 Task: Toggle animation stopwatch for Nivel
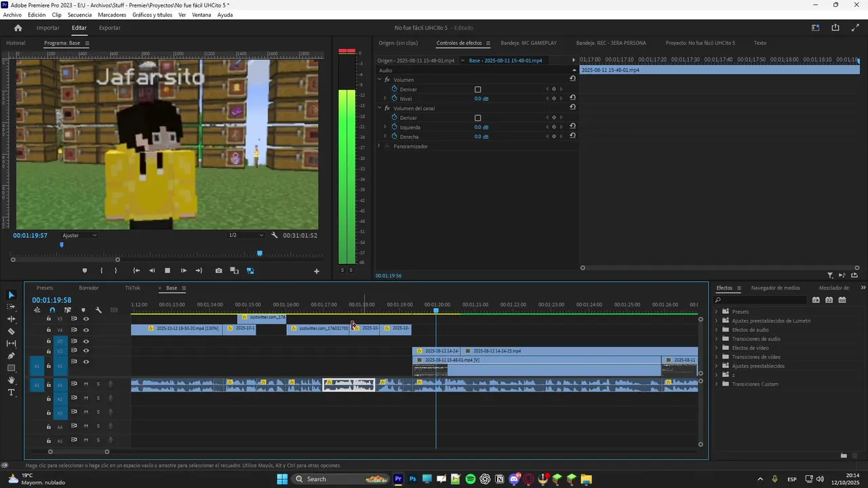pyautogui.click(x=394, y=98)
